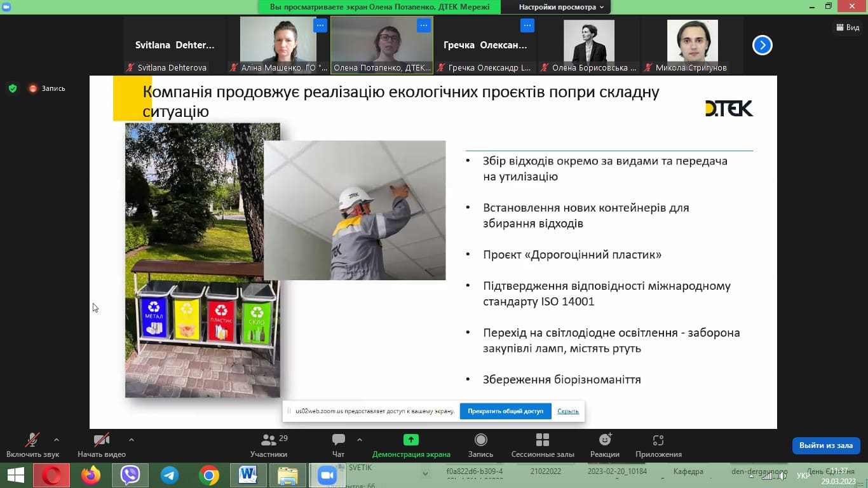Open Zoom from taskbar

327,475
